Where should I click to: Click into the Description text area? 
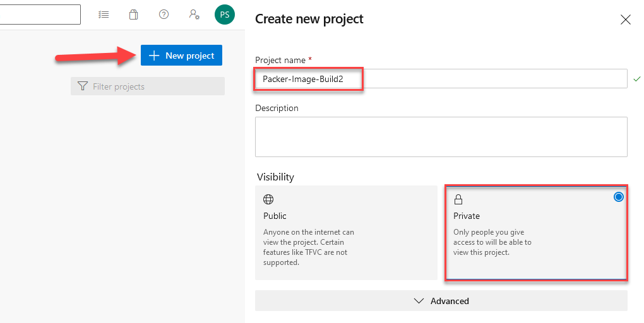[441, 136]
